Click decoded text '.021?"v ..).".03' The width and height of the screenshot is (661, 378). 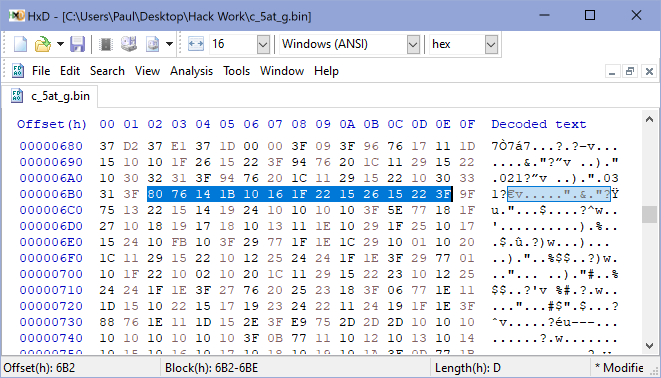click(555, 178)
